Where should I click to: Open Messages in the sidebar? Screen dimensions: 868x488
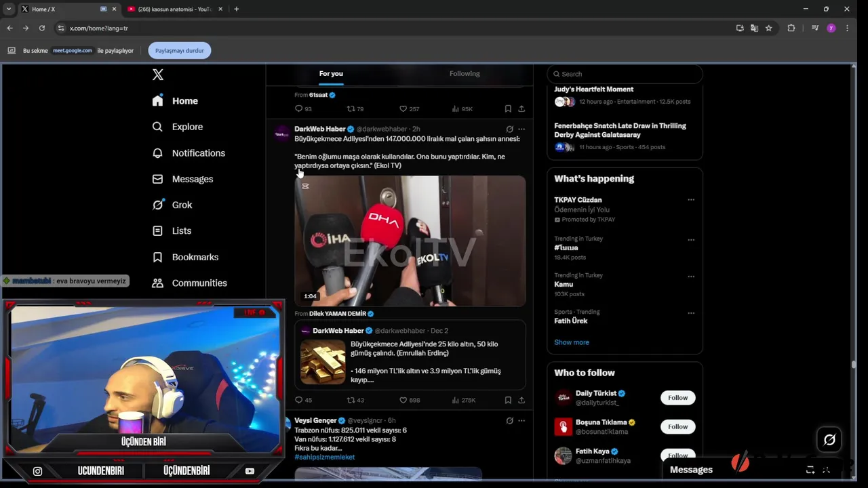tap(182, 179)
